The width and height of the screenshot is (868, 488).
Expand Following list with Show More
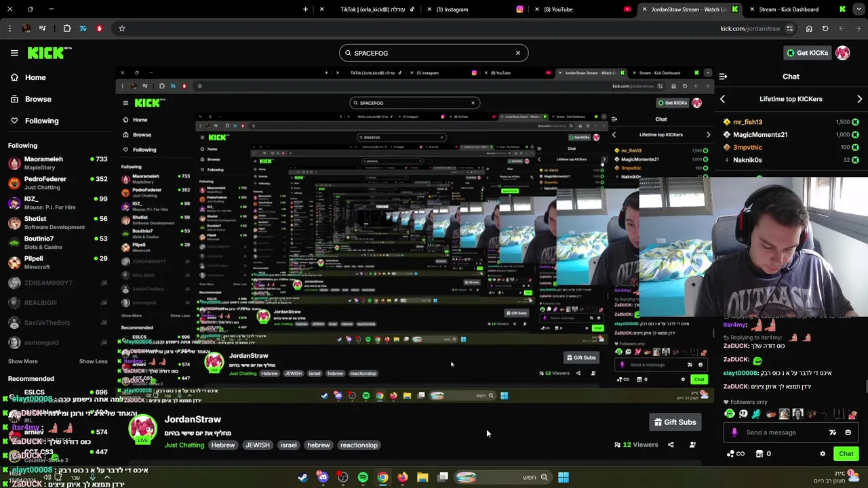tap(22, 361)
